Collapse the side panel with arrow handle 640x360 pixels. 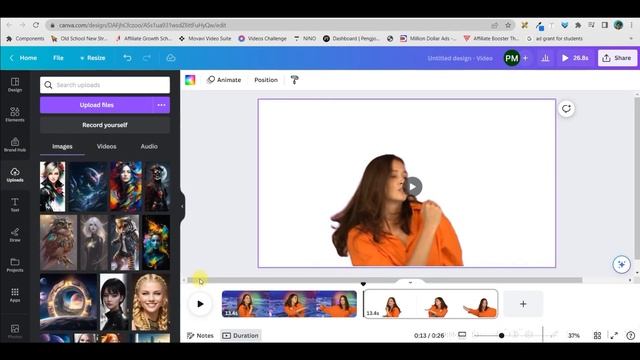point(182,206)
